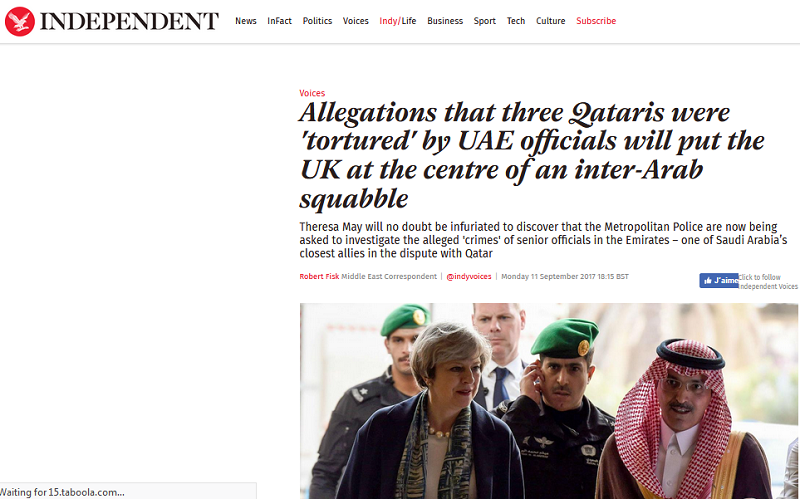Viewport: 800px width, 499px height.
Task: Go to the Culture section
Action: click(550, 21)
